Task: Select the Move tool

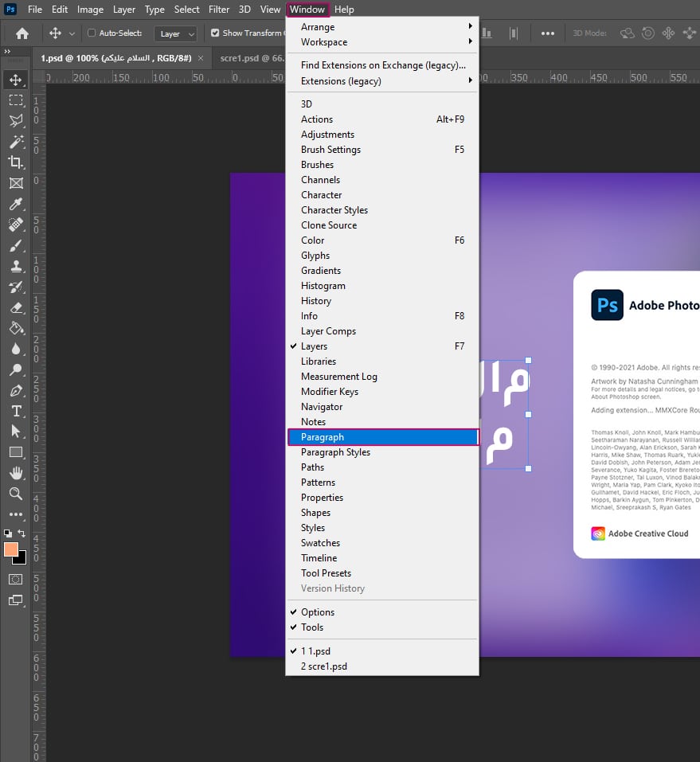Action: pyautogui.click(x=16, y=80)
